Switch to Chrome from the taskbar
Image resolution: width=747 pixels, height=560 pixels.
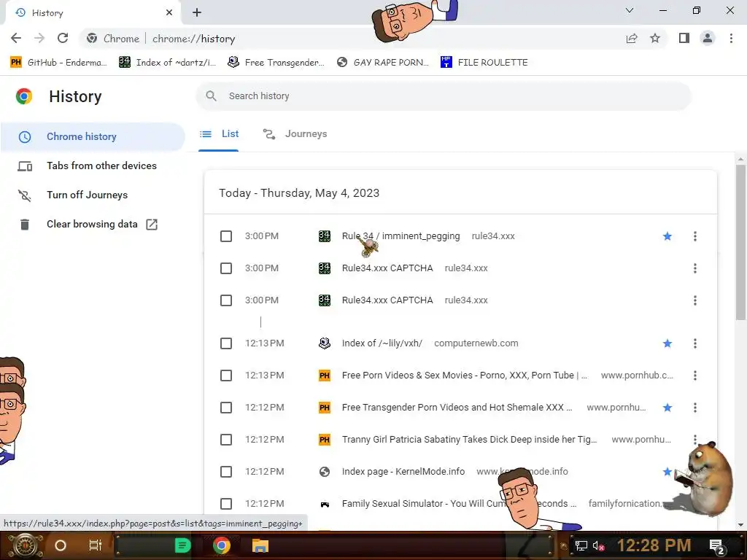222,545
